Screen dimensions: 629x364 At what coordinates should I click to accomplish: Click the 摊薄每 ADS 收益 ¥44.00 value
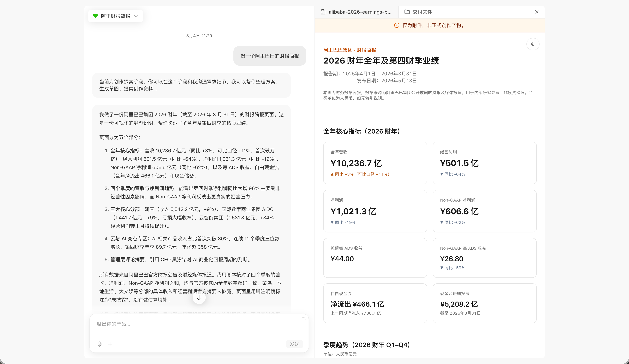(x=342, y=259)
